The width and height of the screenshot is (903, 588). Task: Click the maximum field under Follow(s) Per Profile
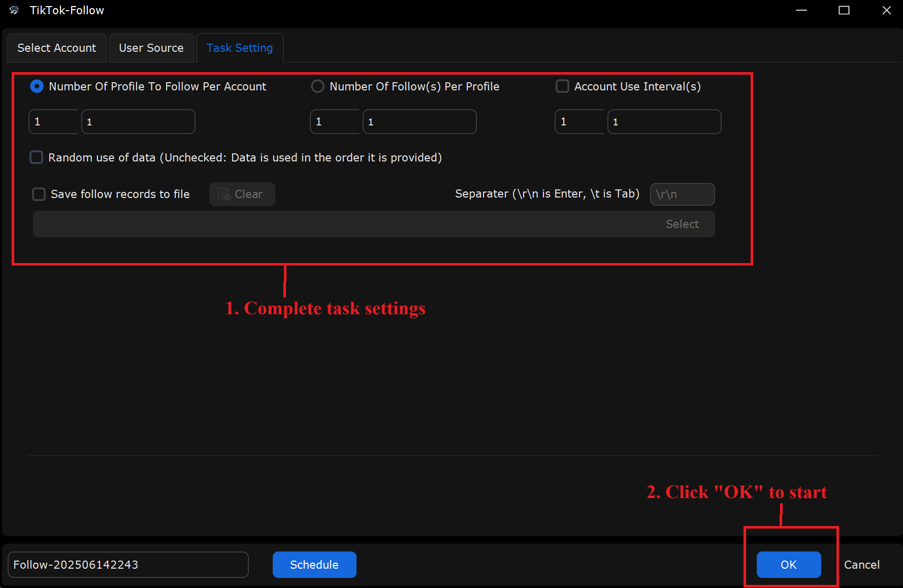pos(420,122)
